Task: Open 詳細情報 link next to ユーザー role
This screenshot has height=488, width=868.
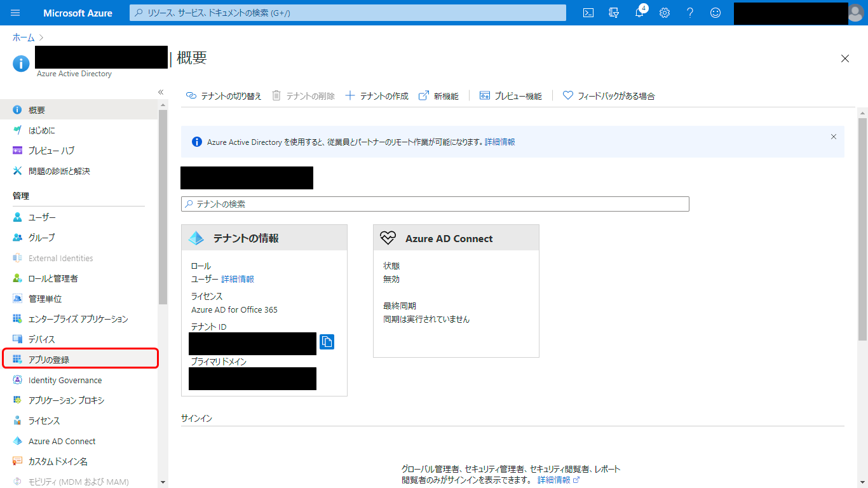Action: [238, 279]
